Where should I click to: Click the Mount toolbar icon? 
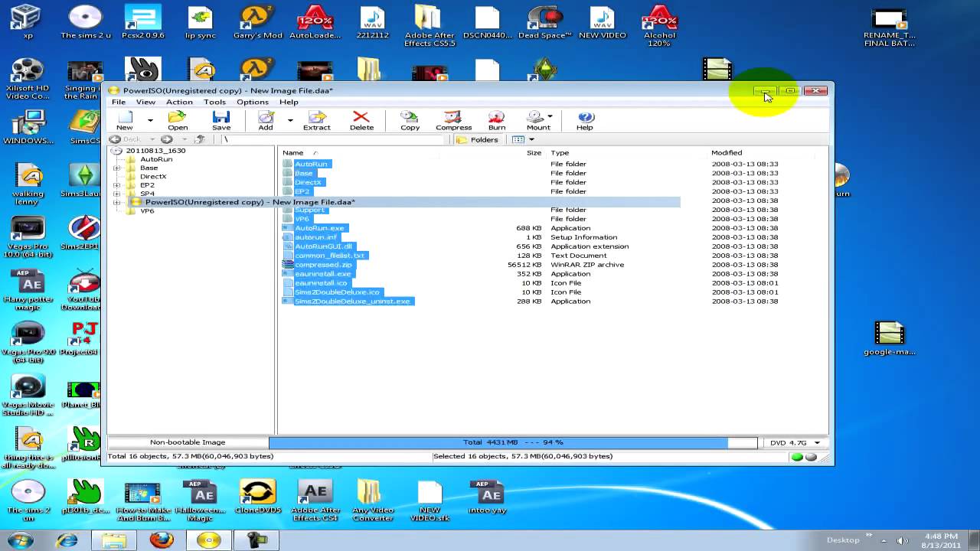point(536,120)
